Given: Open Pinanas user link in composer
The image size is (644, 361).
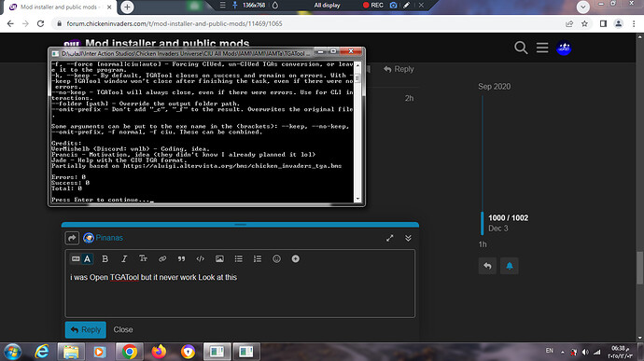Looking at the screenshot, I should pyautogui.click(x=109, y=238).
